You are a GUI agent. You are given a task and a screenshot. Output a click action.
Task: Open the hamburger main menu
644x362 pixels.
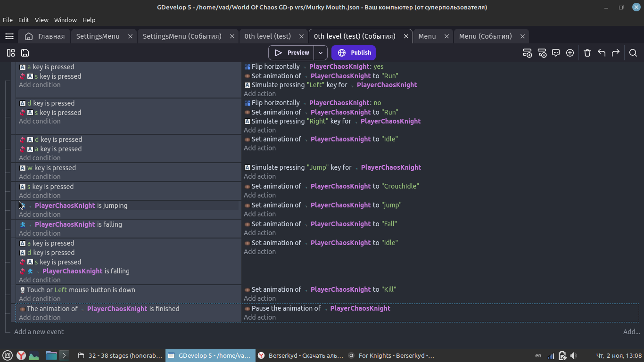[9, 36]
